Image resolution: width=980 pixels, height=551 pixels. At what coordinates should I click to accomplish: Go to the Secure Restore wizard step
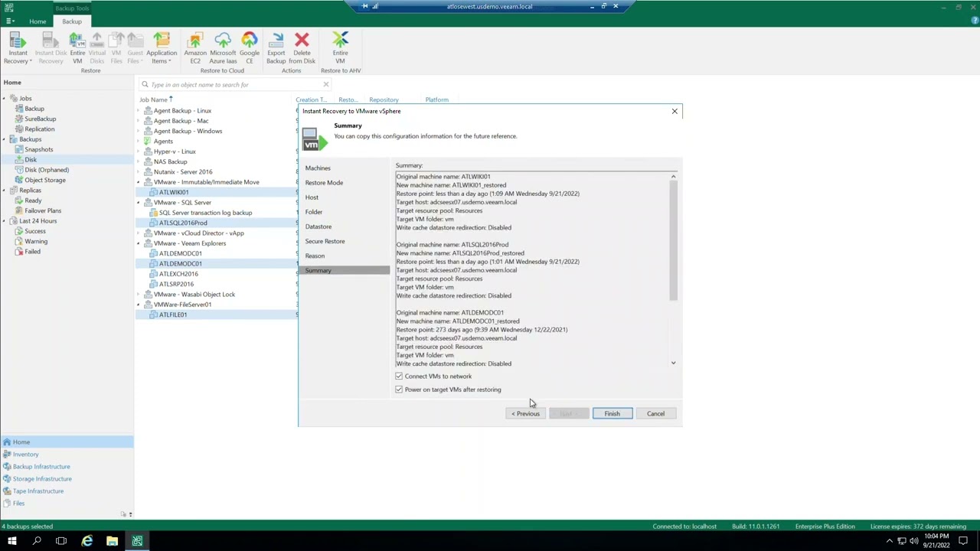click(x=325, y=241)
